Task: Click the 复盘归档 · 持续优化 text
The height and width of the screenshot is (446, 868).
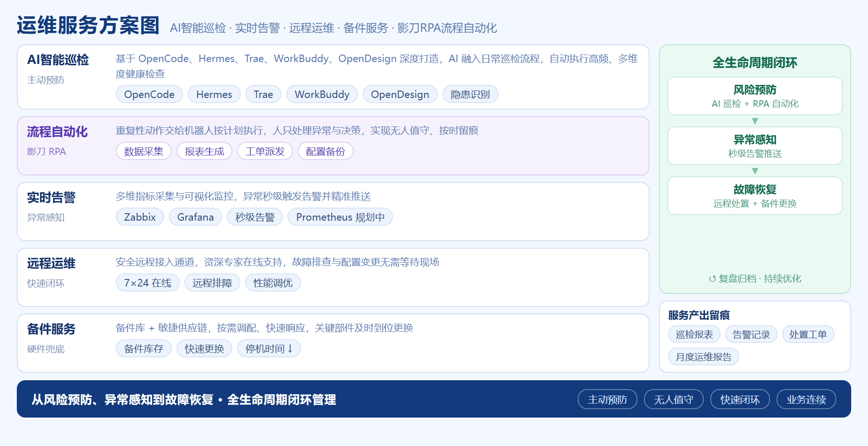Action: point(755,279)
